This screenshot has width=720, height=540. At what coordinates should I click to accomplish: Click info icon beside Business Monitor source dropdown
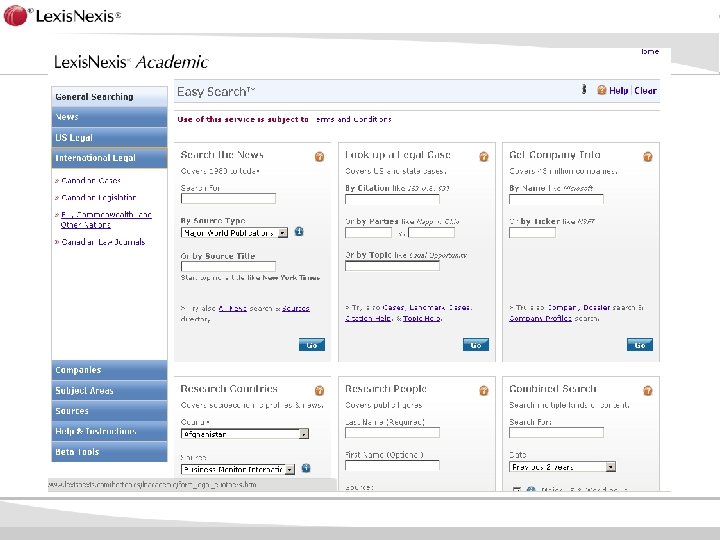(306, 468)
